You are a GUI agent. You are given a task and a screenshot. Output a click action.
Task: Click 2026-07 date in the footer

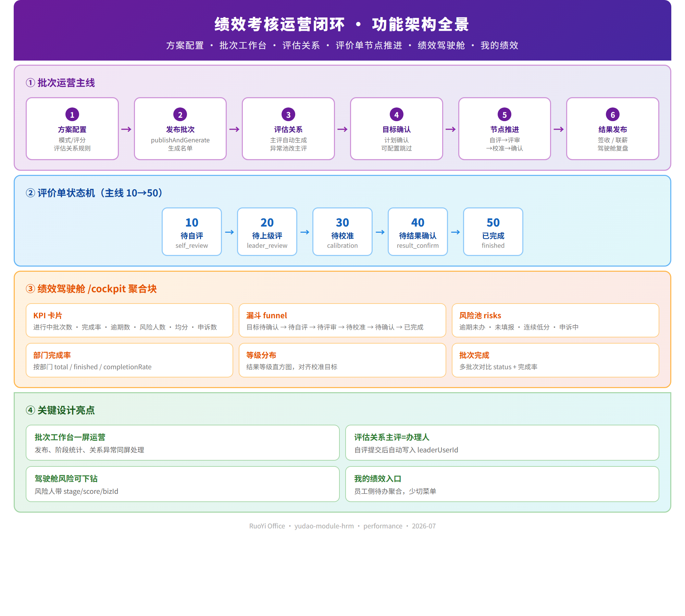click(424, 526)
